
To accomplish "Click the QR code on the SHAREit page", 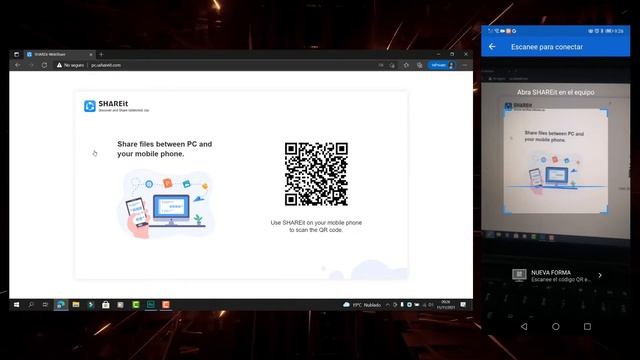I will coord(316,174).
